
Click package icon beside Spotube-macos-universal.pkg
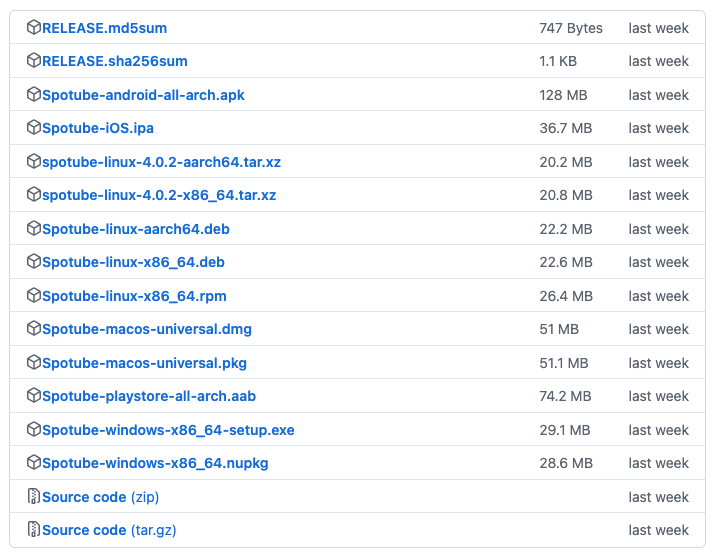[x=34, y=362]
